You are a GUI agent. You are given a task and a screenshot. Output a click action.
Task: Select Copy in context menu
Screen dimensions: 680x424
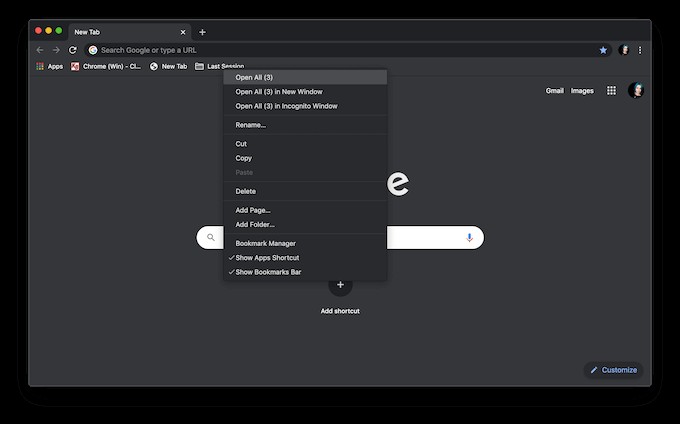pyautogui.click(x=305, y=158)
